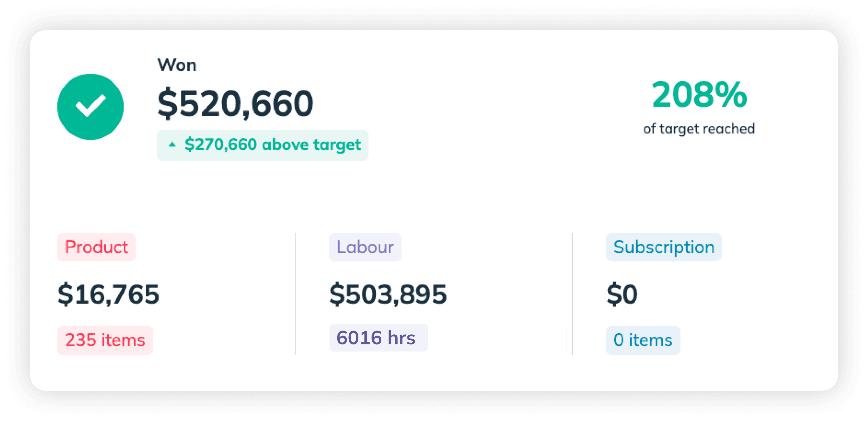Screen dimensions: 868x421
Task: Open the 6016 hrs badge
Action: coord(378,337)
